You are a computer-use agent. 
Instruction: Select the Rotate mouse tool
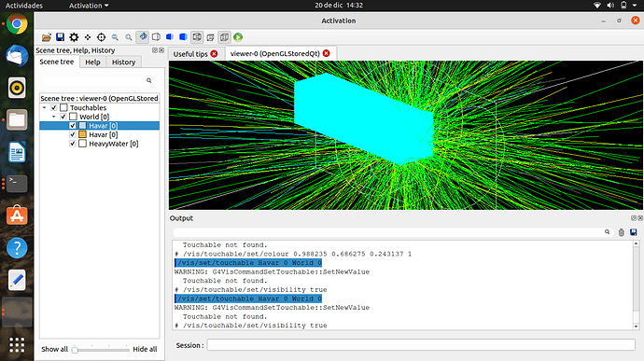pyautogui.click(x=143, y=37)
